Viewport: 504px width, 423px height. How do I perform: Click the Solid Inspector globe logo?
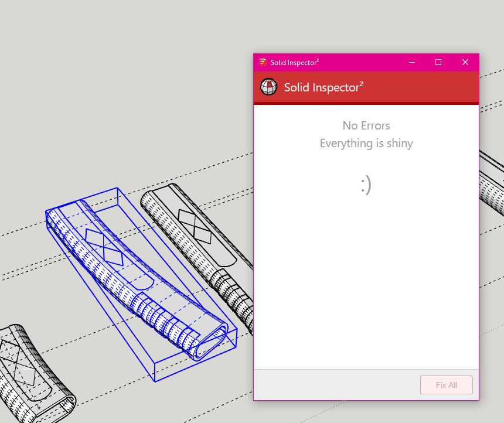pyautogui.click(x=268, y=87)
